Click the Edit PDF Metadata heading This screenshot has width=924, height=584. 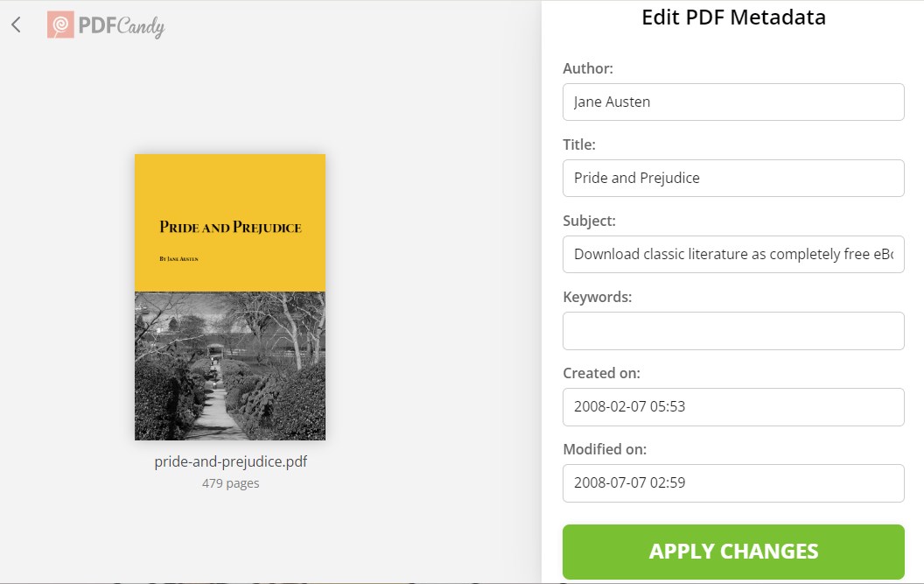(733, 17)
